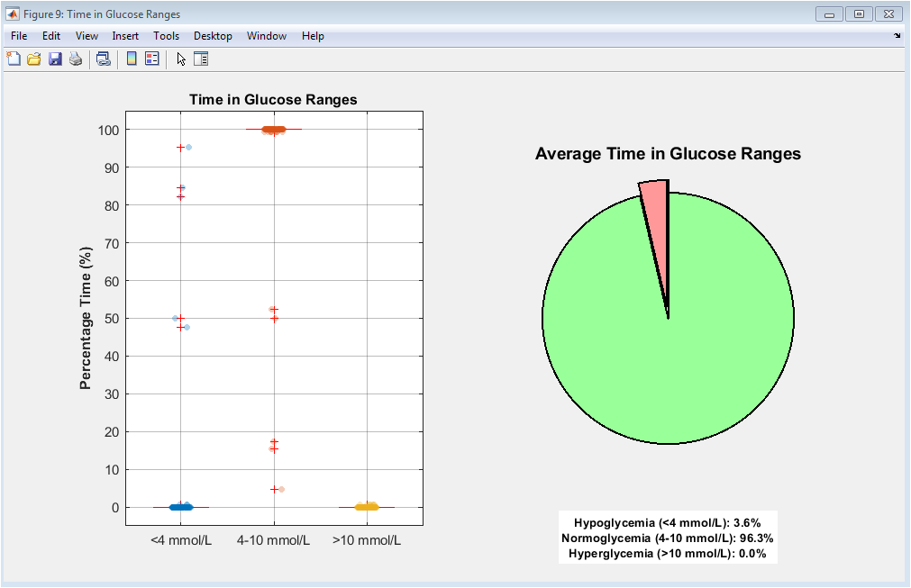911x588 pixels.
Task: Insert a colorbar using the toolbar icon
Action: [x=132, y=59]
